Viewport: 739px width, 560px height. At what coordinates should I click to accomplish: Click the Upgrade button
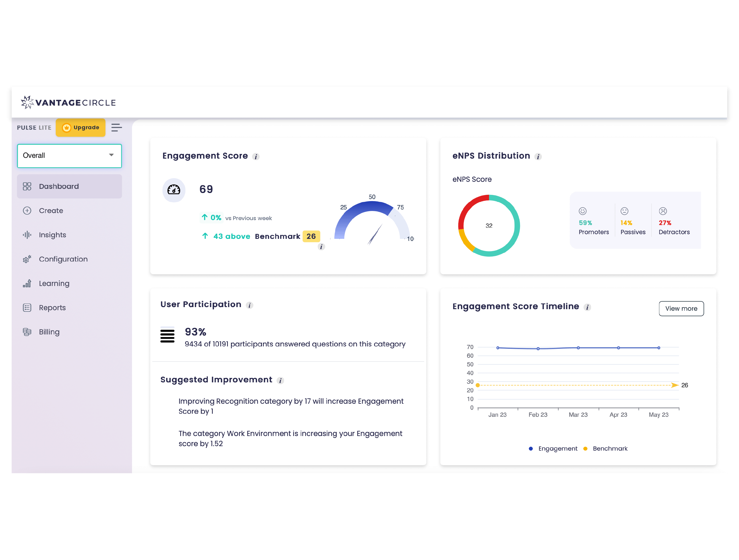[80, 127]
